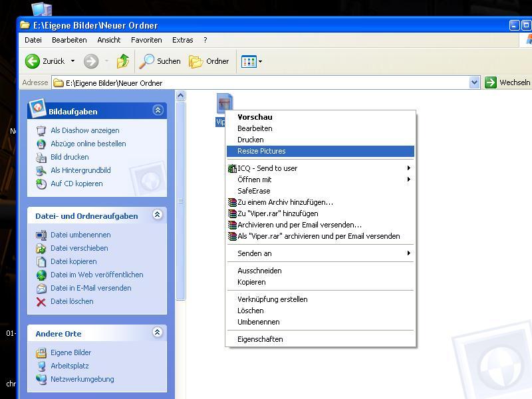The width and height of the screenshot is (532, 399).
Task: Click the green Wechseln go arrow icon
Action: pos(491,82)
